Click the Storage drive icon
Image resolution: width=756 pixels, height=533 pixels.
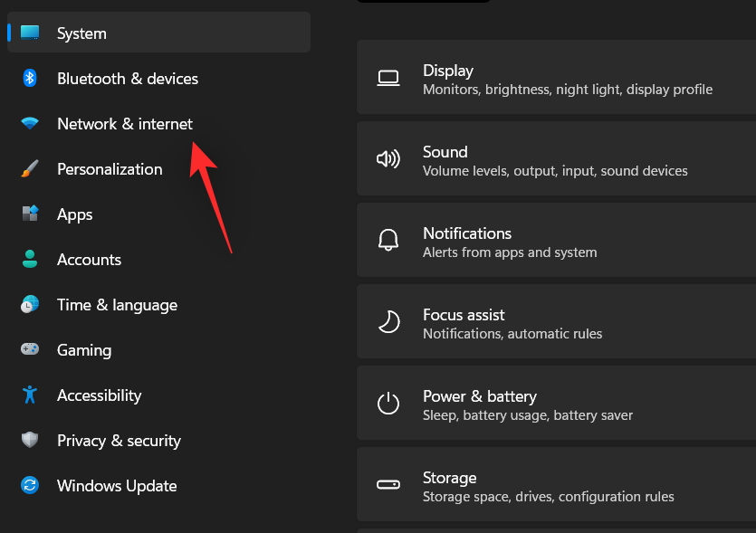click(x=388, y=485)
